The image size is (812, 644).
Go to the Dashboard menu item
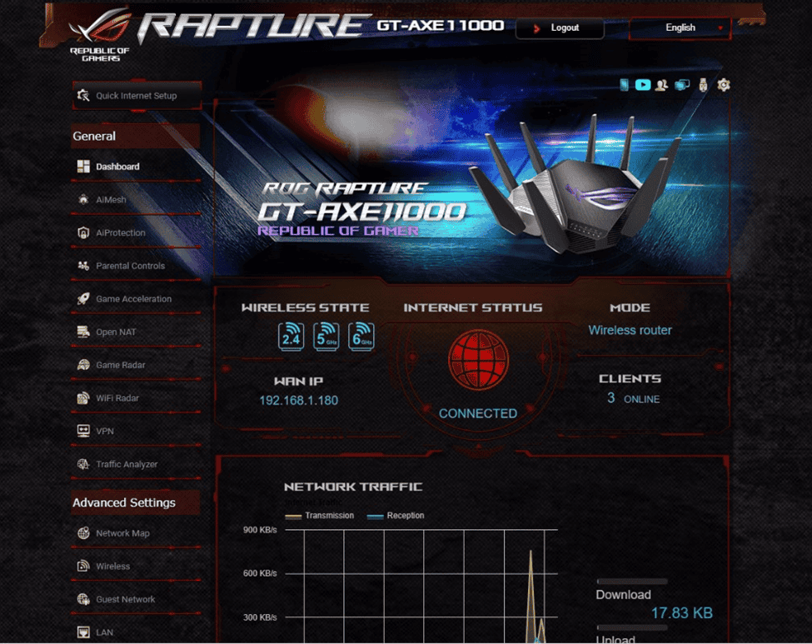[136, 167]
